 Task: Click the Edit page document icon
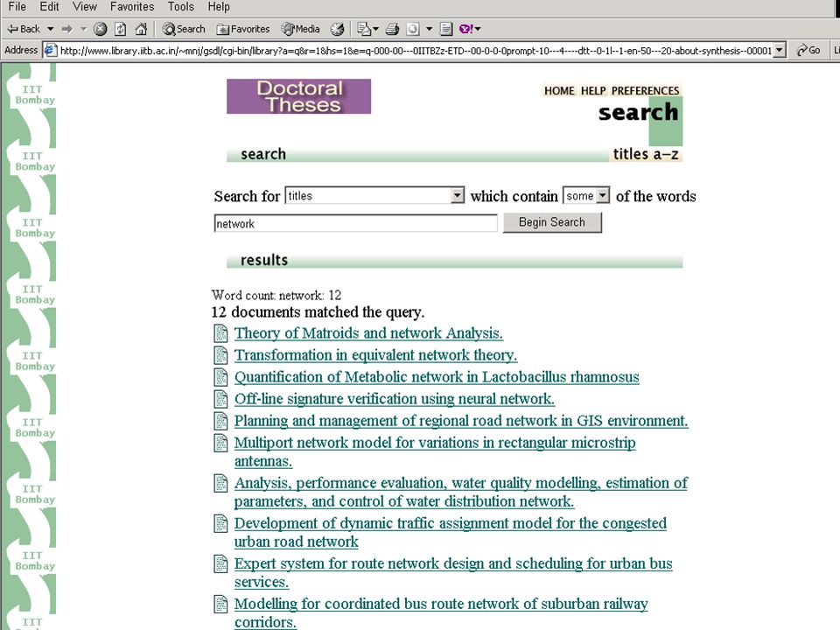point(446,29)
